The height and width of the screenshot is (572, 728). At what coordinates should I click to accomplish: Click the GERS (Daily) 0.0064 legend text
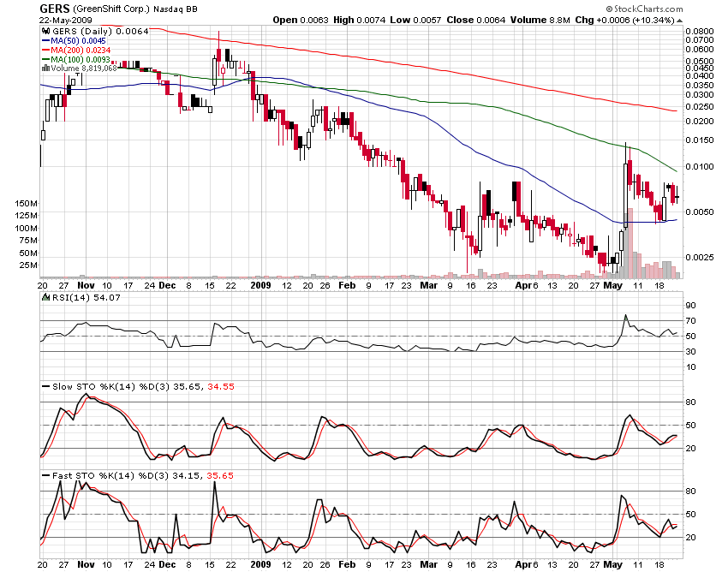coord(100,32)
